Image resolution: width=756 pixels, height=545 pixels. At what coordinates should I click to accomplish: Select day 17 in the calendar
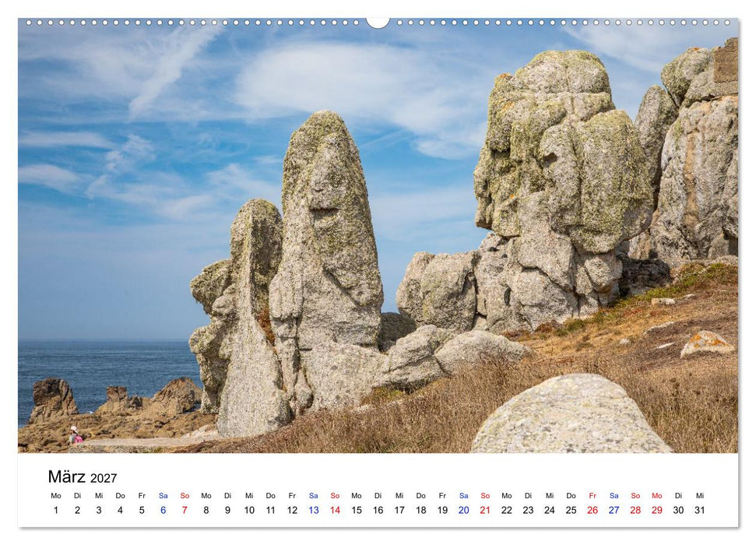click(x=399, y=510)
